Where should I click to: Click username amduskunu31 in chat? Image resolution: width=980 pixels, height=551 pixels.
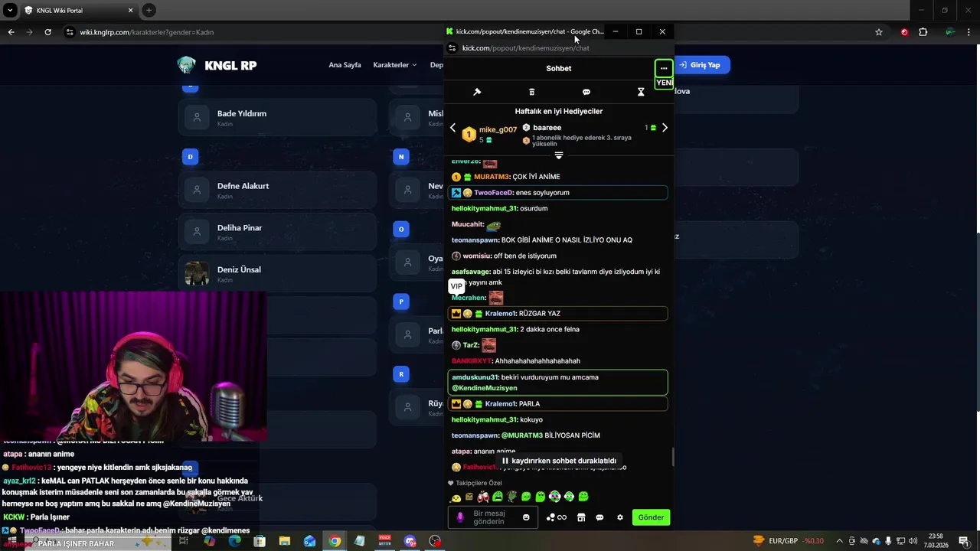(x=475, y=377)
